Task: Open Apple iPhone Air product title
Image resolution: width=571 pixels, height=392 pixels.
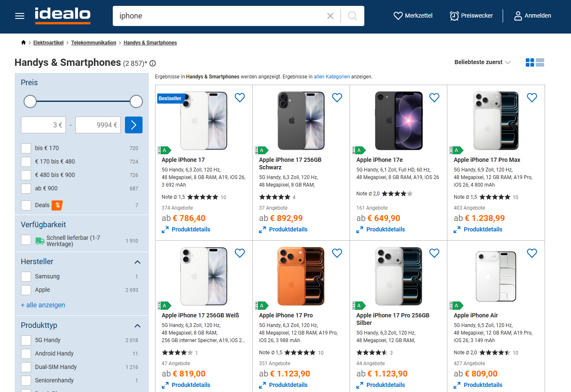Action: click(476, 315)
